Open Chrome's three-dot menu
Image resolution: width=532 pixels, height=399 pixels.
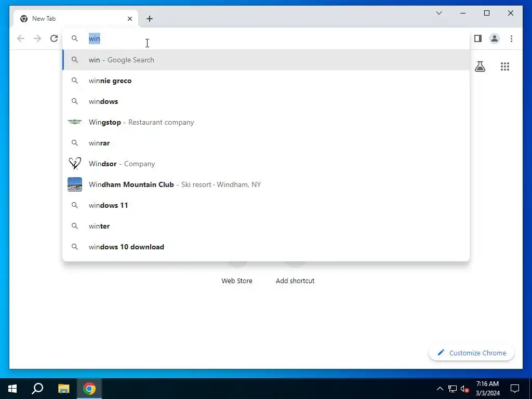(511, 38)
